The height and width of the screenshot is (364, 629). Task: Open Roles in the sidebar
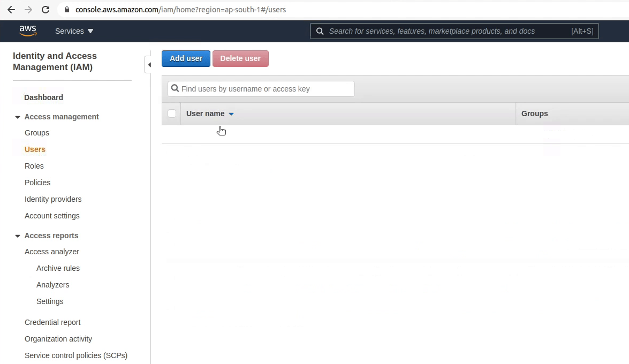(34, 166)
